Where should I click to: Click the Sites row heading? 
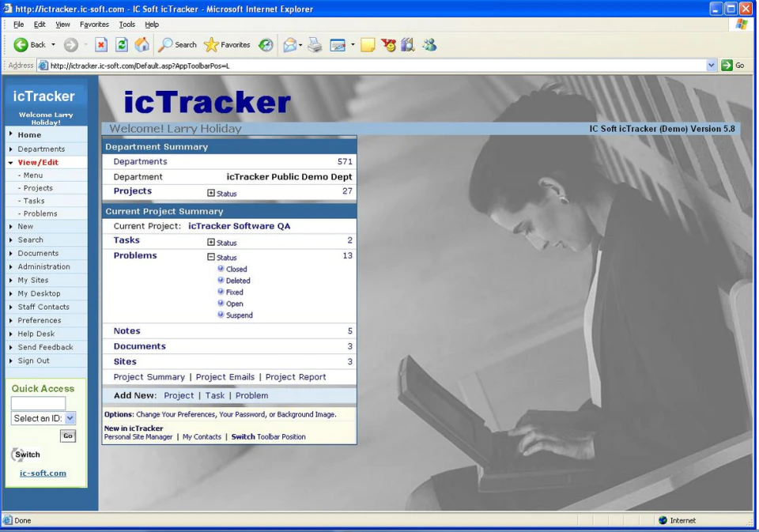click(x=125, y=361)
